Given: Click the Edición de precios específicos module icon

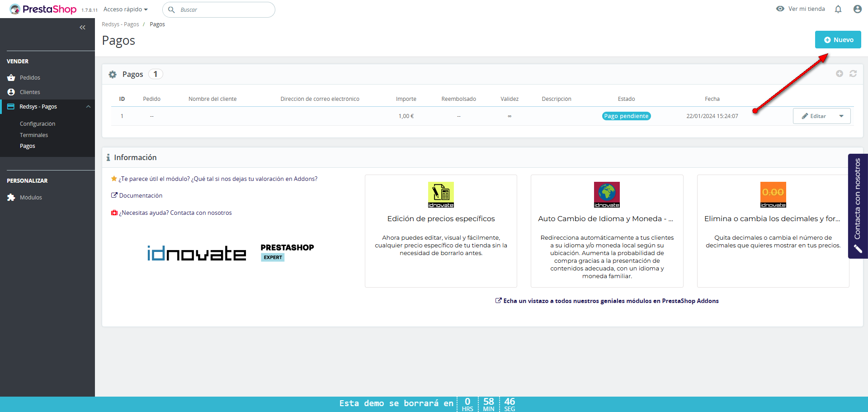Looking at the screenshot, I should pos(441,195).
